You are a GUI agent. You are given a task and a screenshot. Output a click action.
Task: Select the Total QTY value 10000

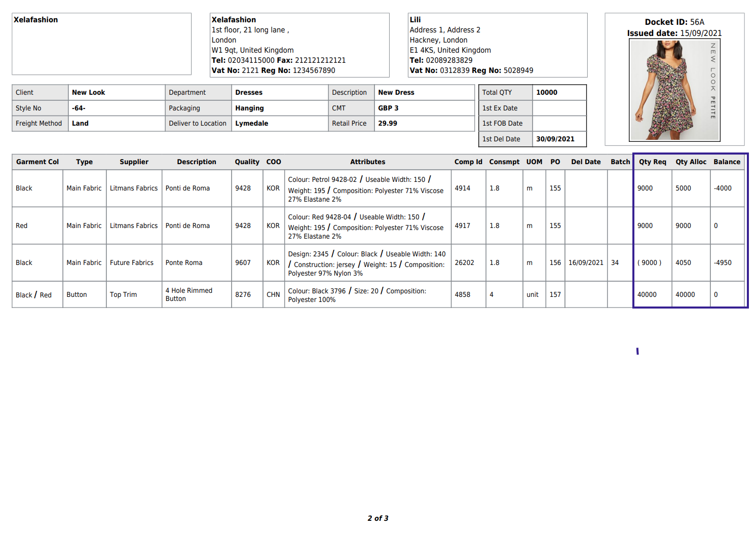click(x=546, y=93)
